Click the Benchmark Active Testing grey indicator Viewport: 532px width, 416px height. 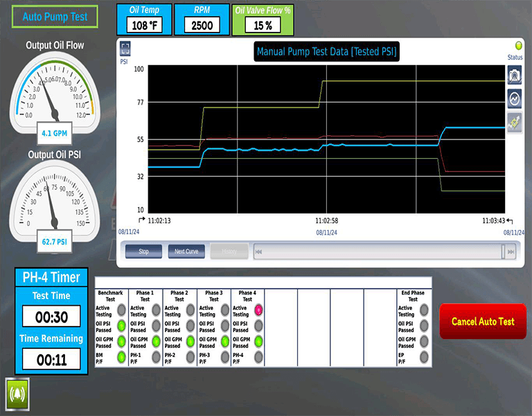(x=121, y=310)
